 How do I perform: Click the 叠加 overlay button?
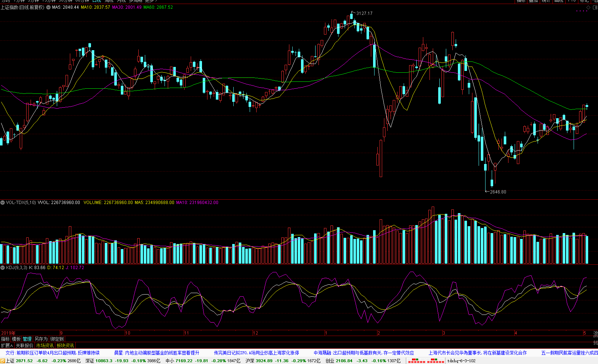(x=534, y=1)
